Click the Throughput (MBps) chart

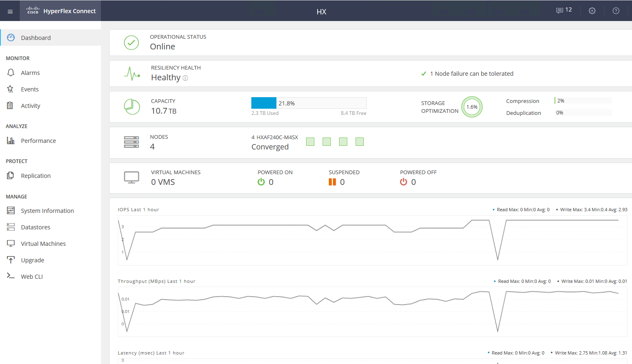[372, 312]
